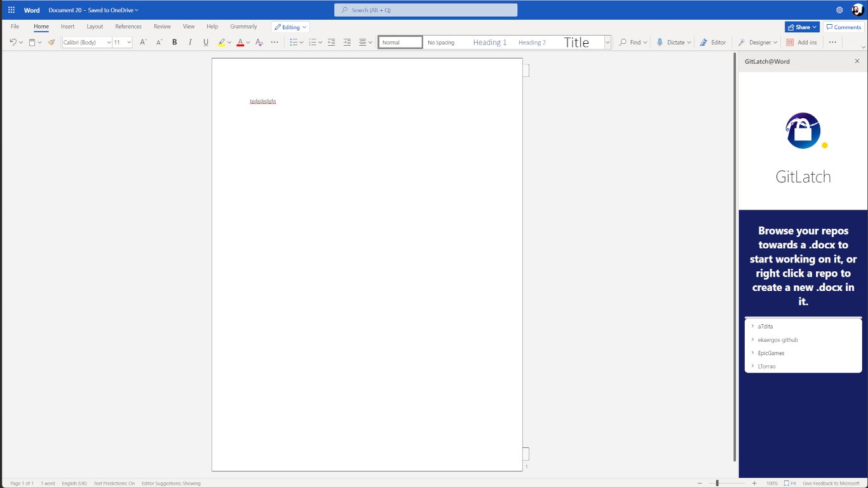Open the File menu

15,27
